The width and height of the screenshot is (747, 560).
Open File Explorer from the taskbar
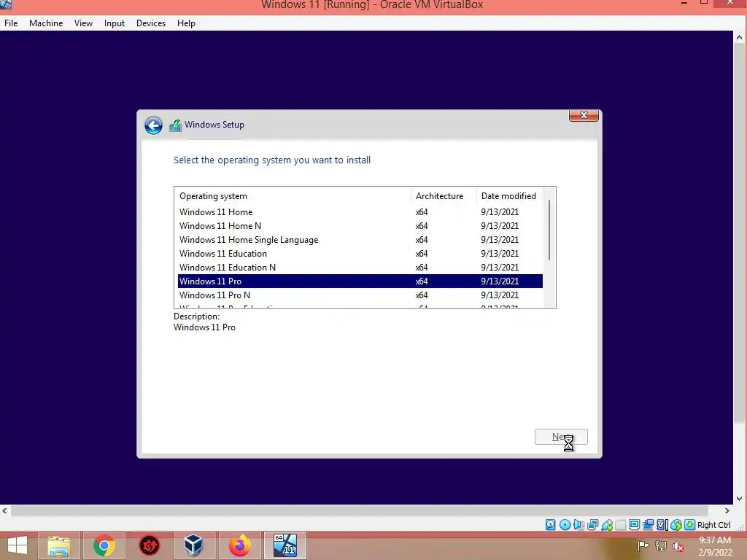[x=59, y=545]
